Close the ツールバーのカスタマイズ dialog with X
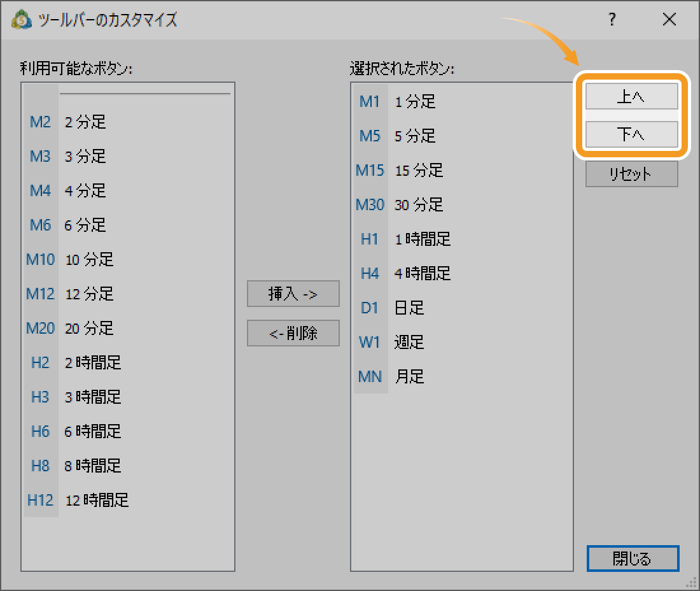This screenshot has width=700, height=591. (669, 19)
